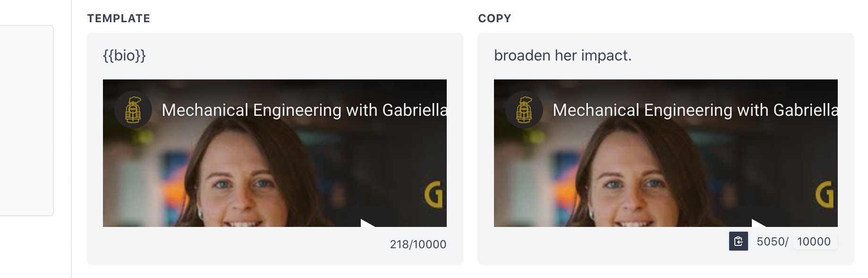Copy the generated text to the clipboard

(x=738, y=241)
